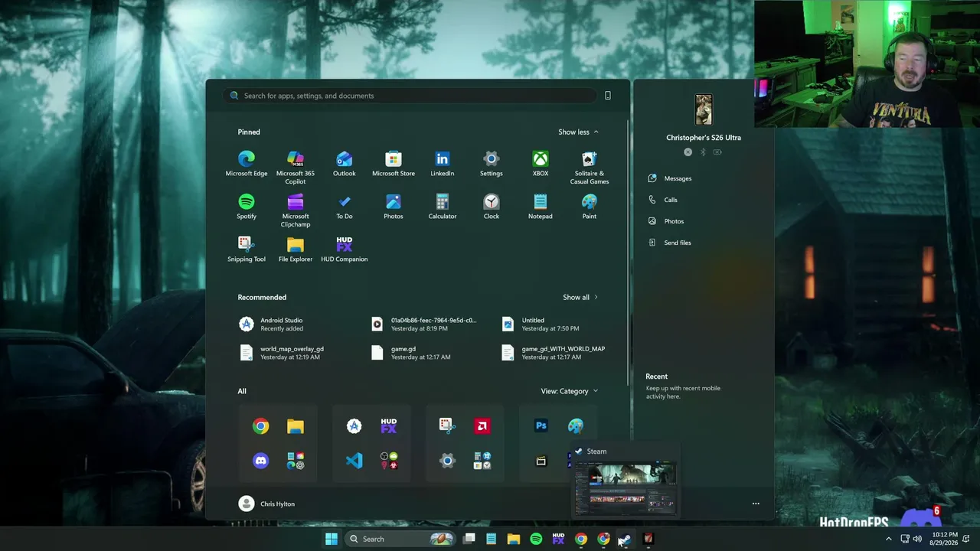Open Visual Studio Code in All section
Image resolution: width=980 pixels, height=551 pixels.
click(354, 461)
